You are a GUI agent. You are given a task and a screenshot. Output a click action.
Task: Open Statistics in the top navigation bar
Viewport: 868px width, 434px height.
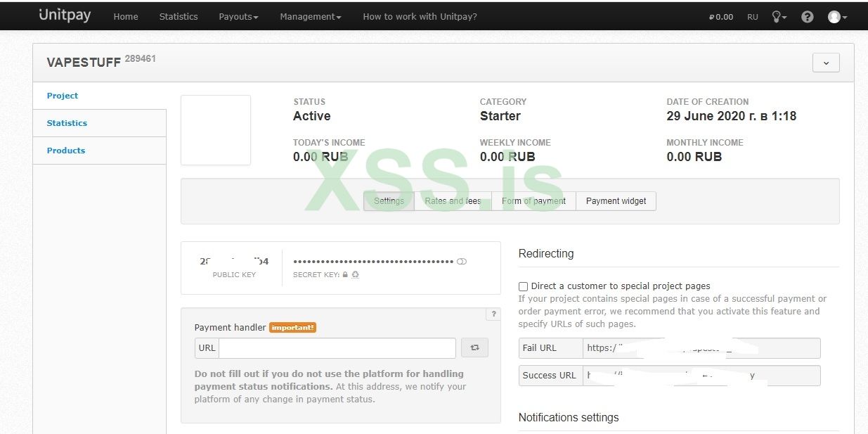tap(179, 17)
